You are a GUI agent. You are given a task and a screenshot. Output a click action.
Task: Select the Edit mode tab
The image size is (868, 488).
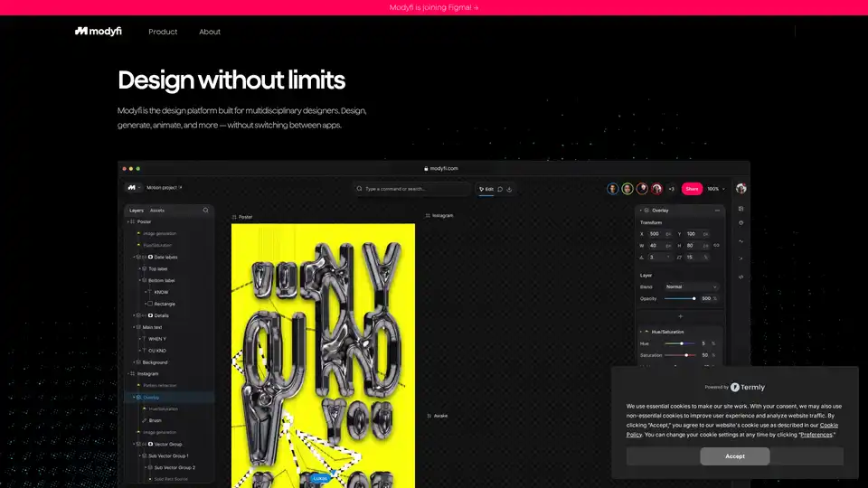[486, 189]
